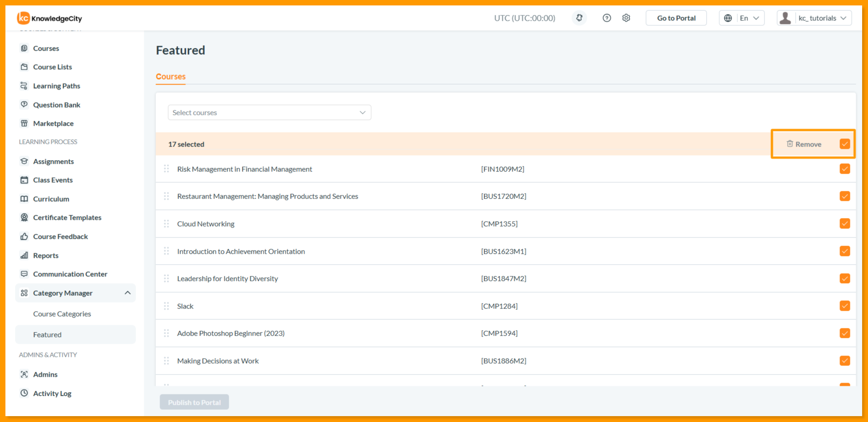Open the settings gear icon

point(626,18)
